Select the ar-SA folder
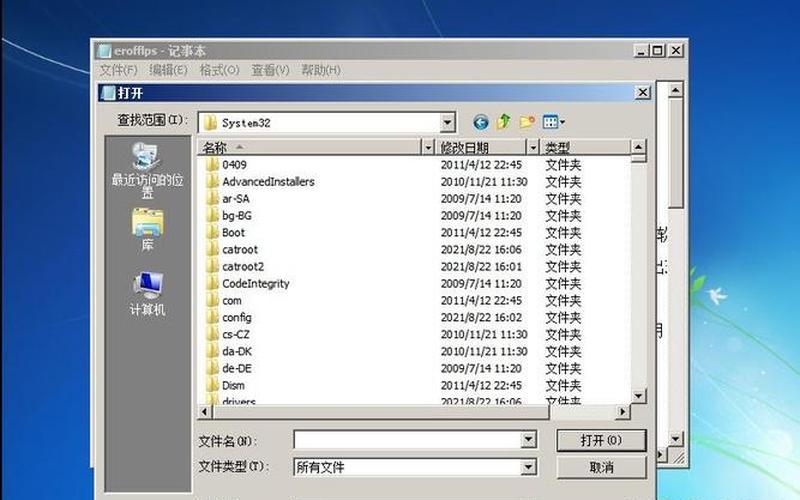This screenshot has width=800, height=500. tap(228, 198)
